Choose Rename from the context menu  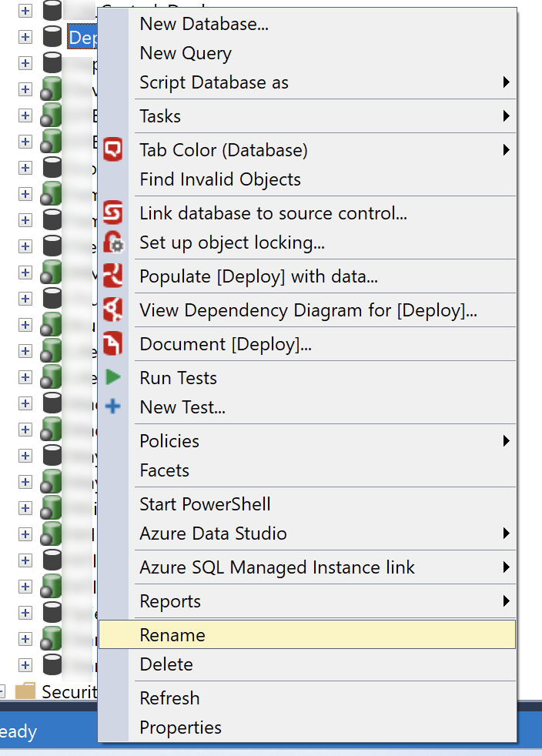(x=172, y=635)
